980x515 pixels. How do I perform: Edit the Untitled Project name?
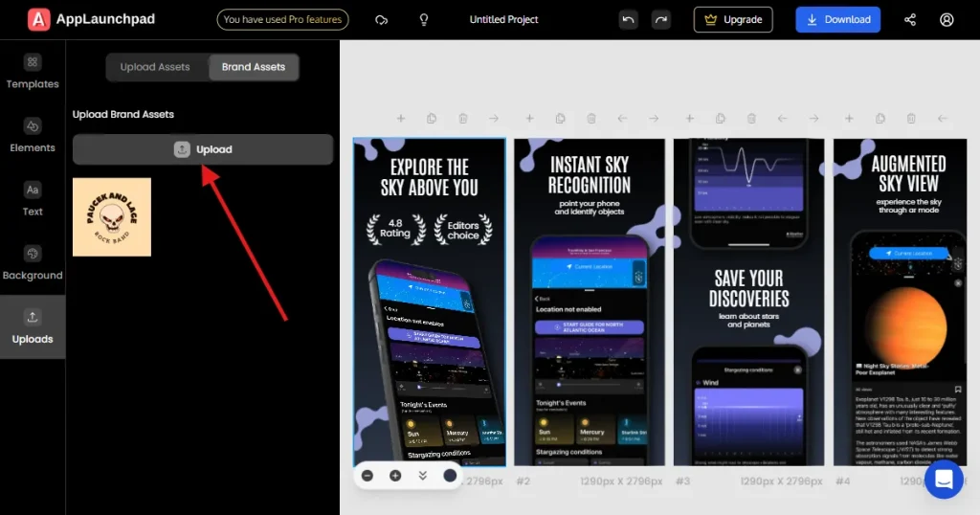[503, 19]
